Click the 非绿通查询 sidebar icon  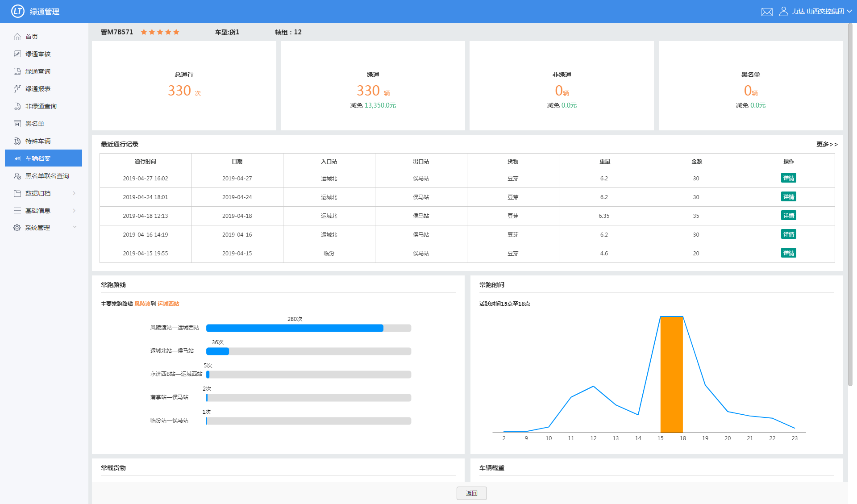pyautogui.click(x=17, y=106)
